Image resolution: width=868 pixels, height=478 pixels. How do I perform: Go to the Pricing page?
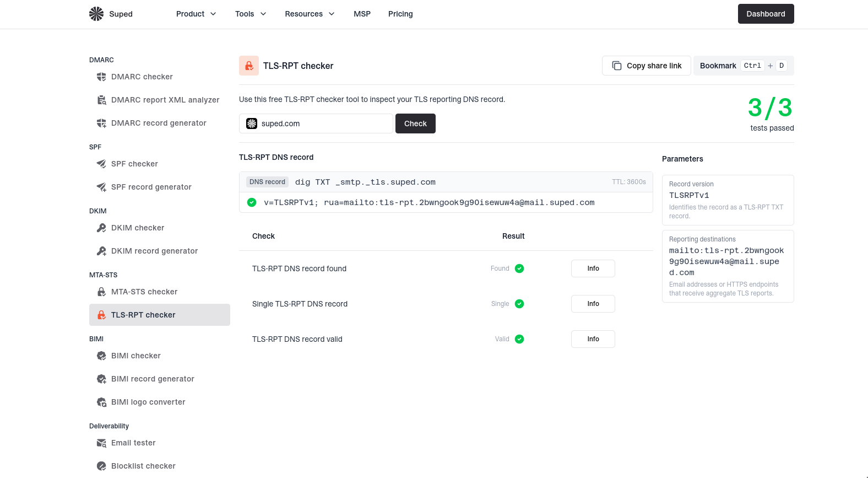(x=400, y=14)
